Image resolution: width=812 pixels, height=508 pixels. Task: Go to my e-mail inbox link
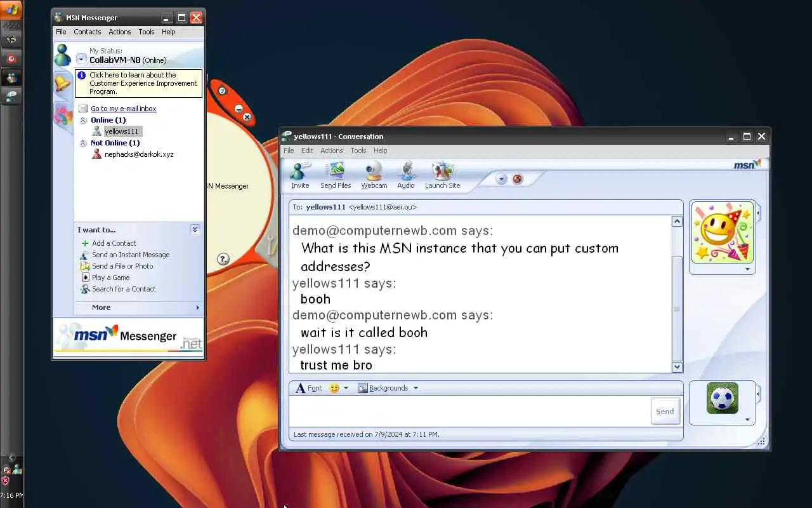pyautogui.click(x=123, y=109)
